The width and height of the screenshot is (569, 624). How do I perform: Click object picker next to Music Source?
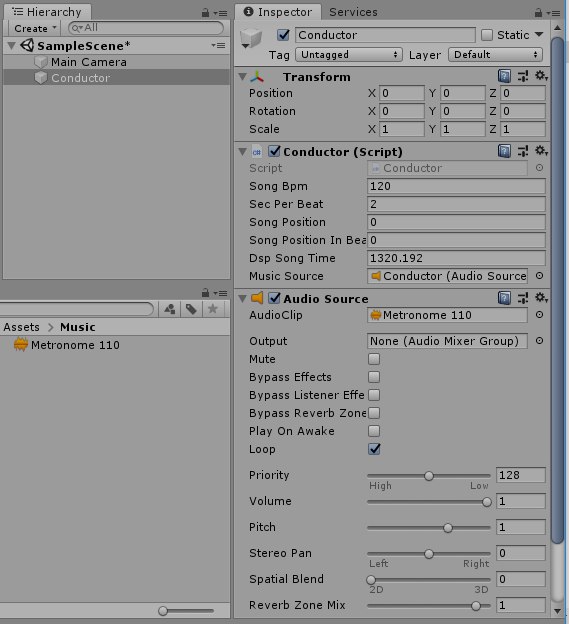click(539, 275)
